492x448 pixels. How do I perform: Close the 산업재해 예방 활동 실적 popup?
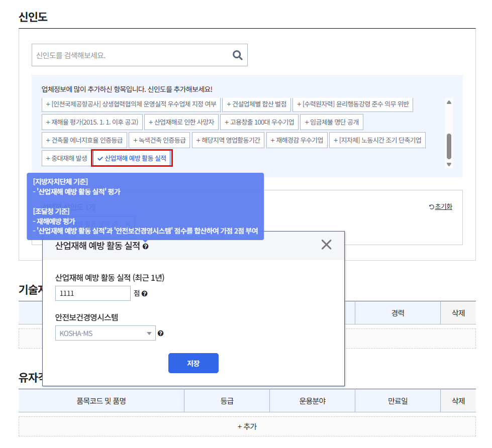click(x=326, y=245)
